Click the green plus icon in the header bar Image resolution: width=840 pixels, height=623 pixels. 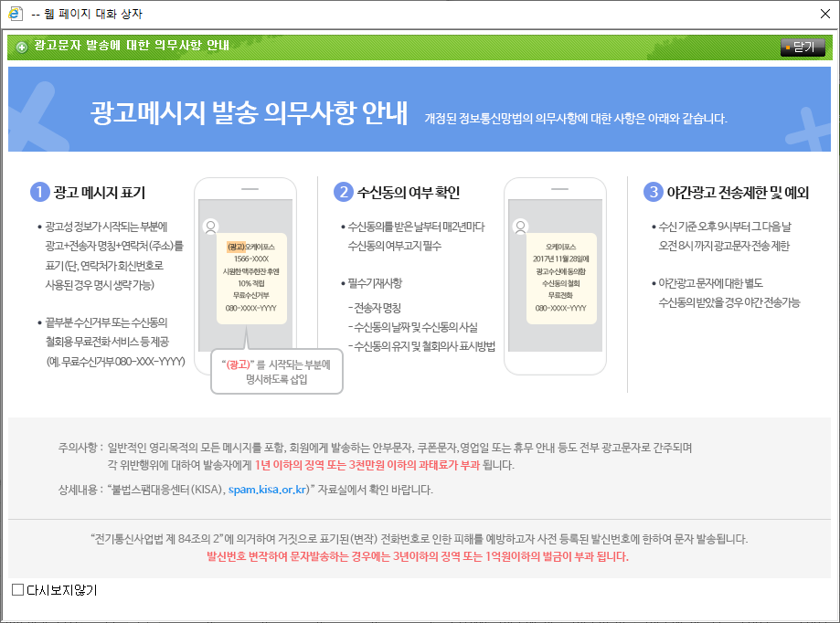coord(21,47)
